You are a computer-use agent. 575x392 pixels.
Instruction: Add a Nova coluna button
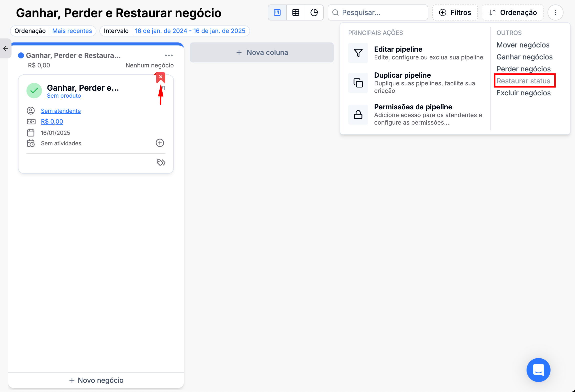coord(262,52)
